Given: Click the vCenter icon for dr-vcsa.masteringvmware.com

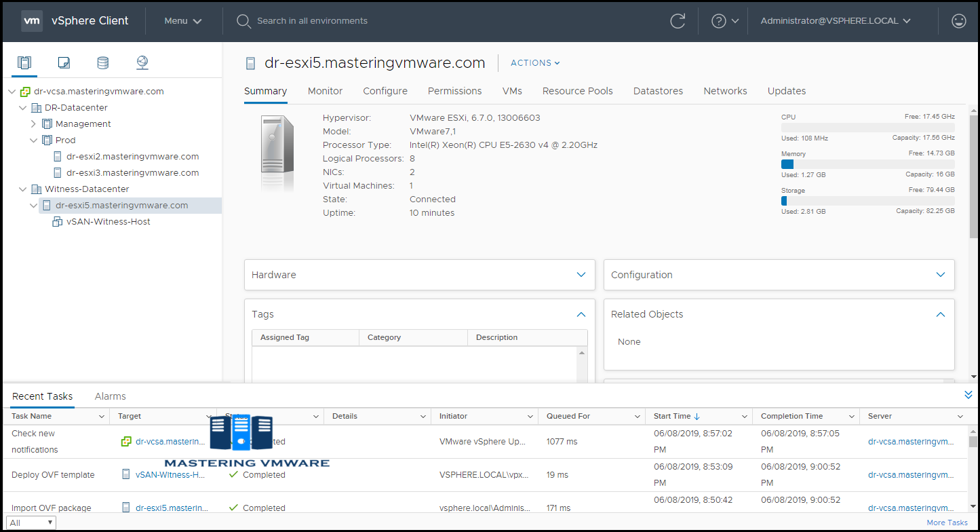Looking at the screenshot, I should pyautogui.click(x=25, y=92).
